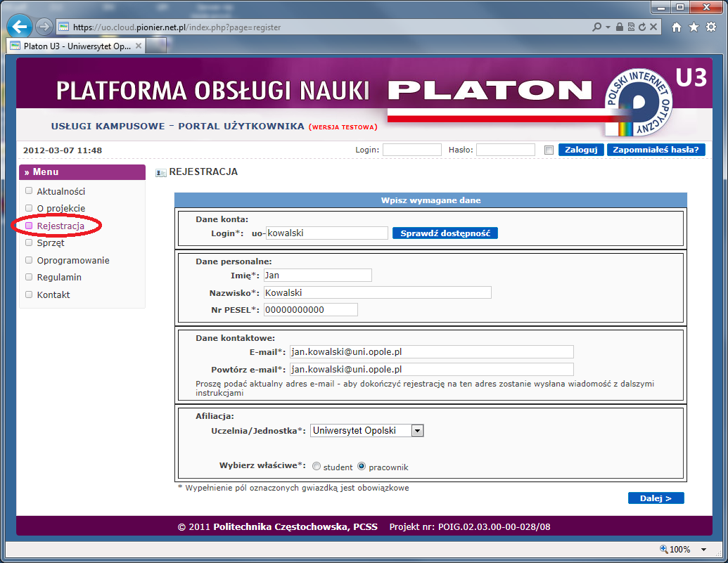
Task: Open O projekcie menu item
Action: tap(60, 208)
